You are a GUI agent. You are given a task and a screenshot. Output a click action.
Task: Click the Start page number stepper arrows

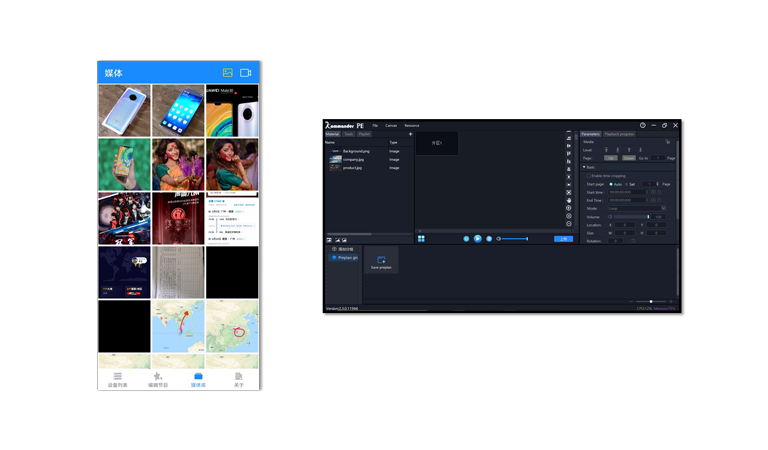click(655, 184)
